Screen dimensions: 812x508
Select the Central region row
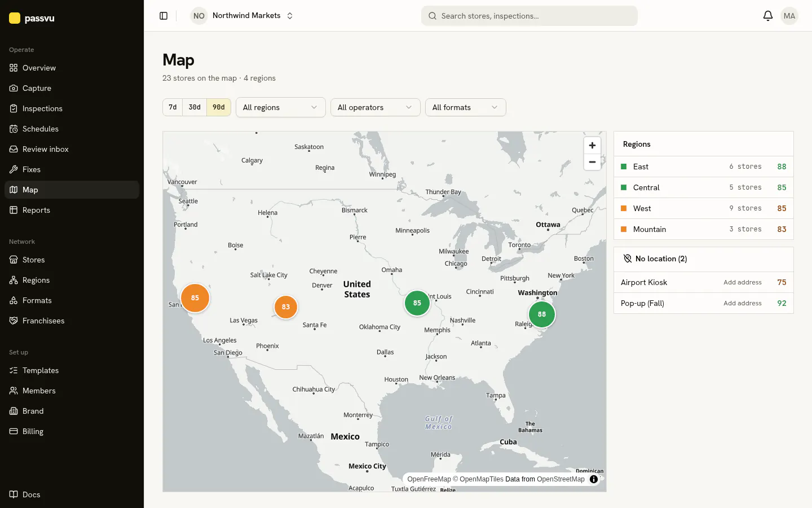[704, 187]
